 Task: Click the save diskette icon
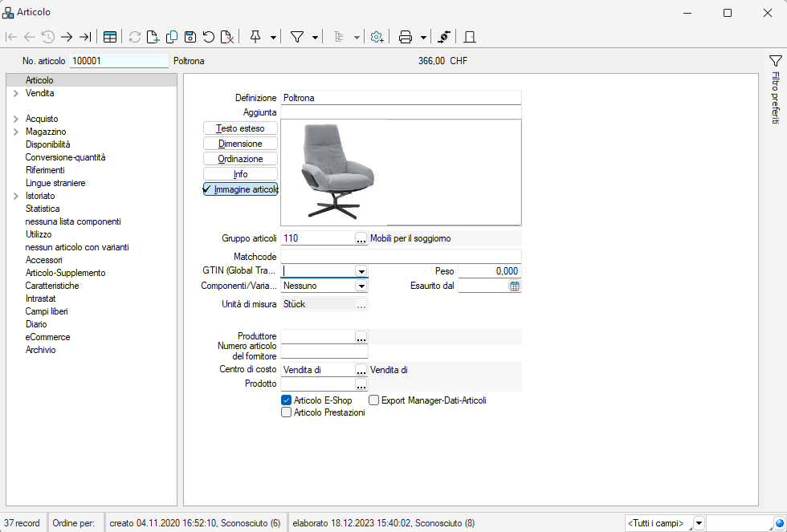pyautogui.click(x=190, y=37)
